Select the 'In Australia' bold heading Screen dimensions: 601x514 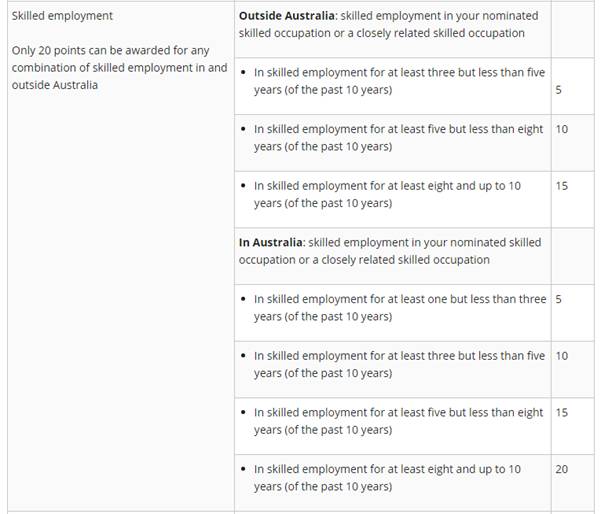coord(271,243)
